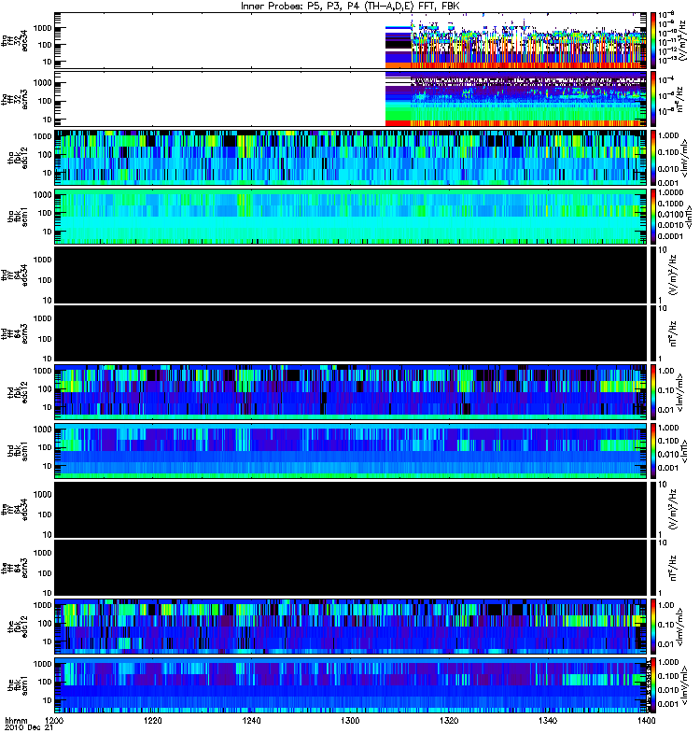Click the 'hhmm' axis unit label

(16, 720)
